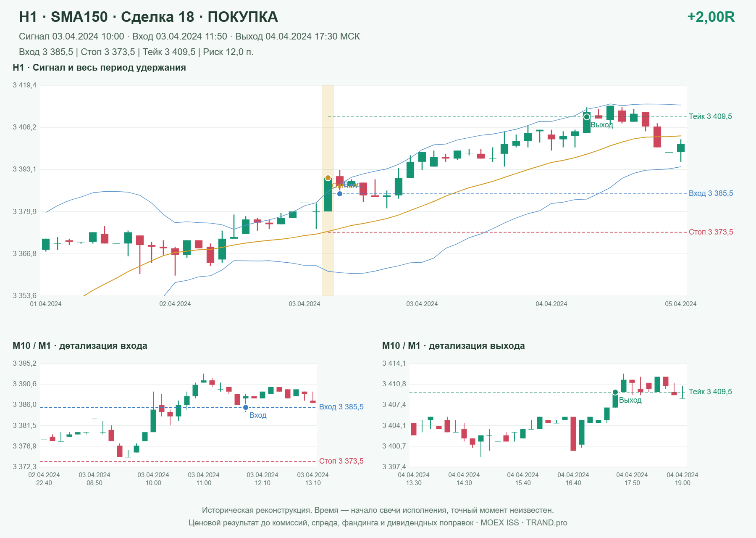Click the label Вход 3 385,5 on H1 chart
Image resolution: width=756 pixels, height=538 pixels.
point(711,193)
